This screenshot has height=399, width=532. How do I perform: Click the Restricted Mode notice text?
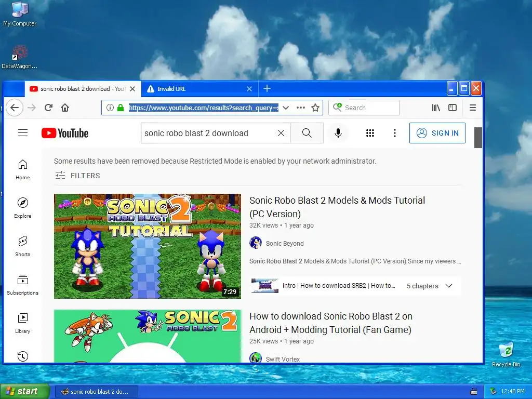215,161
